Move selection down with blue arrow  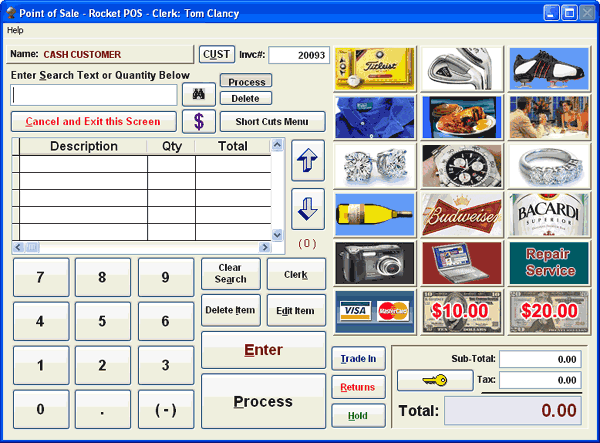tap(308, 209)
